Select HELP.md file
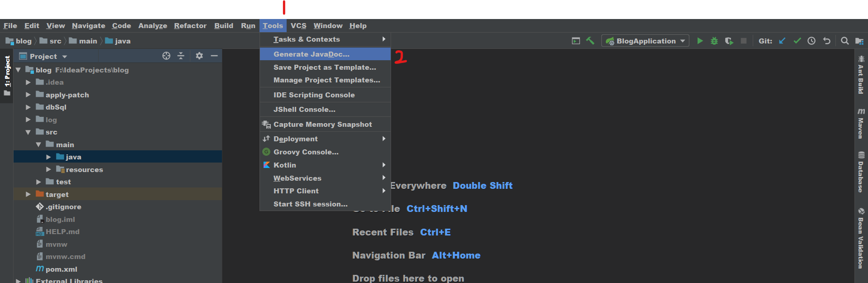868x283 pixels. tap(57, 232)
